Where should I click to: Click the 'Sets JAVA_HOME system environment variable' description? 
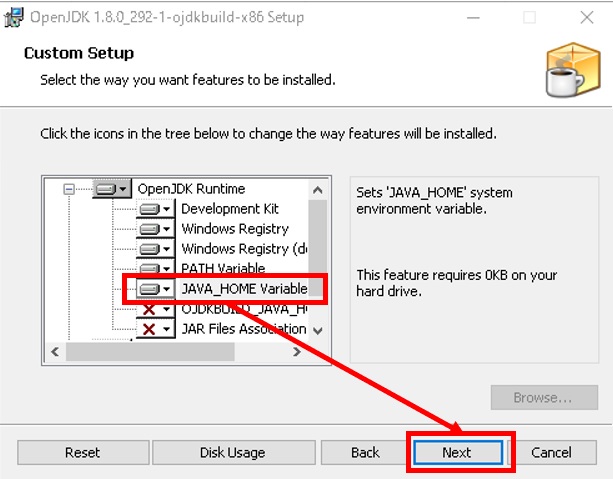[x=434, y=201]
